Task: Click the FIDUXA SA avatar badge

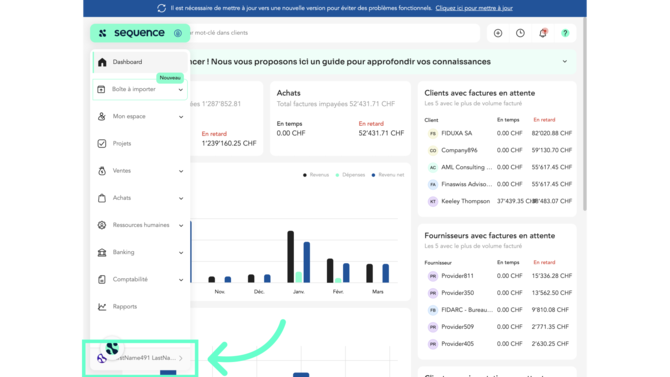Action: pos(433,133)
